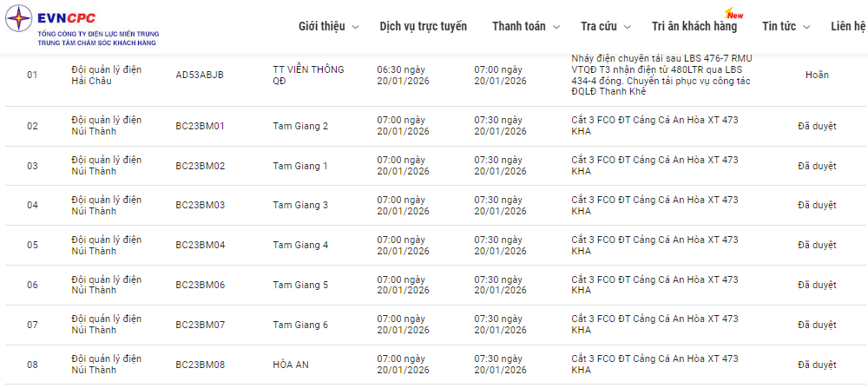
Task: Select row number 06
Action: pos(32,285)
